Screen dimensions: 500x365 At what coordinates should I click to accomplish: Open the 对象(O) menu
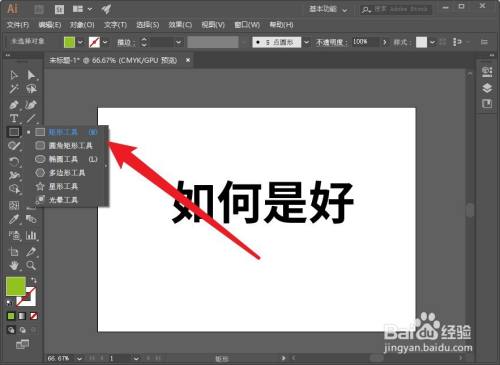tap(82, 25)
